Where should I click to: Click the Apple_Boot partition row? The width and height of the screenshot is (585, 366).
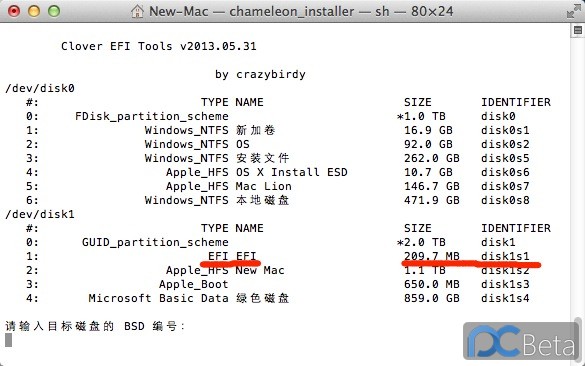[278, 284]
